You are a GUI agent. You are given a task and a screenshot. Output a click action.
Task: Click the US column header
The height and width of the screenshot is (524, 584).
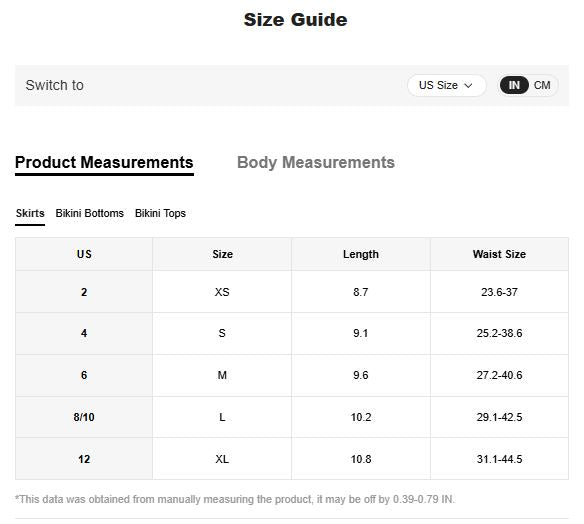[84, 254]
